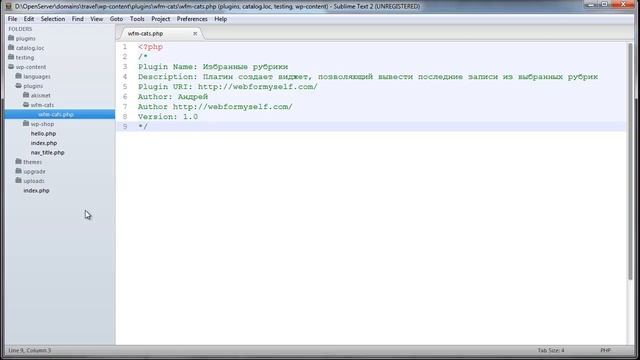Click the PHP syntax selector in status bar
This screenshot has height=360, width=640.
[605, 350]
